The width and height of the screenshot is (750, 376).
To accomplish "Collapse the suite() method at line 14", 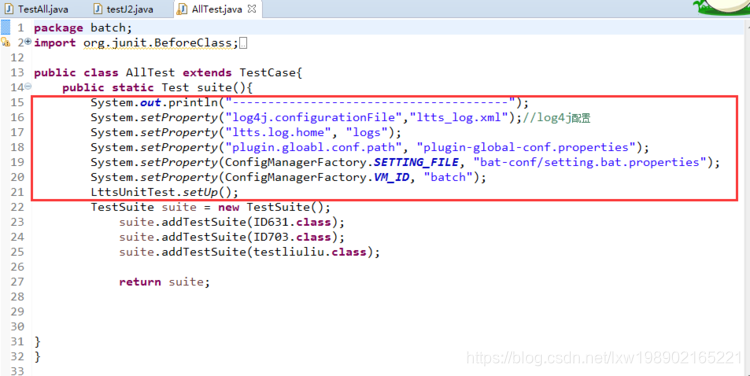I will coord(28,86).
